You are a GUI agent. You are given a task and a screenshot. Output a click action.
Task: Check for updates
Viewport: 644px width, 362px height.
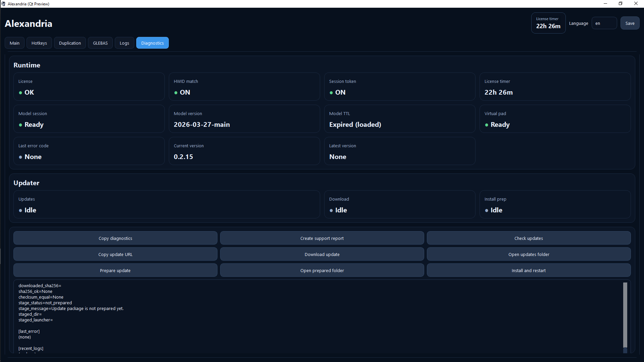529,238
